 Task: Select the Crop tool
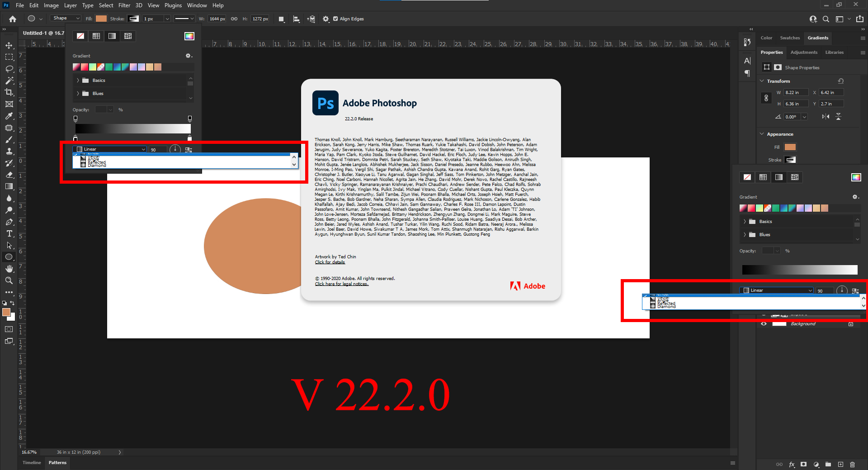point(9,92)
